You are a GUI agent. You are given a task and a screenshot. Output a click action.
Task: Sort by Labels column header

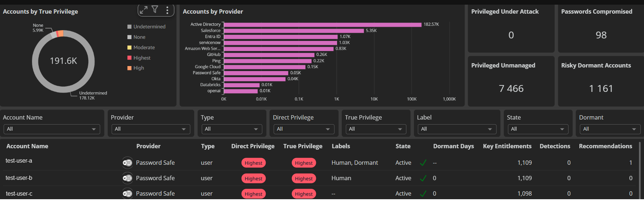341,146
